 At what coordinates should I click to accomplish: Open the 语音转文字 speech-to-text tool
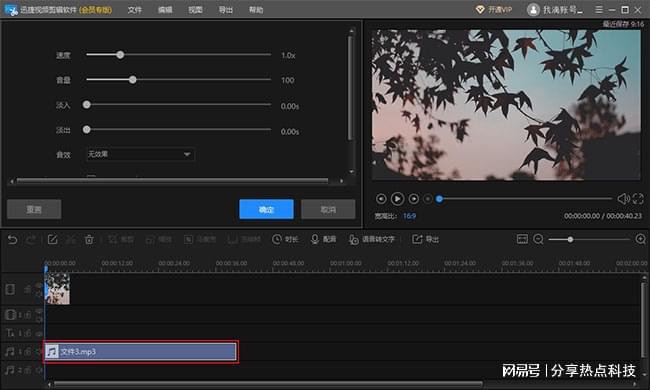[x=372, y=240]
